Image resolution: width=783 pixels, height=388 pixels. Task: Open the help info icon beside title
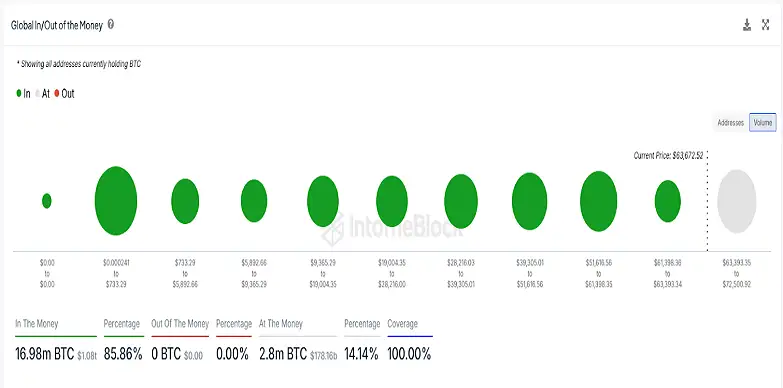tap(111, 24)
